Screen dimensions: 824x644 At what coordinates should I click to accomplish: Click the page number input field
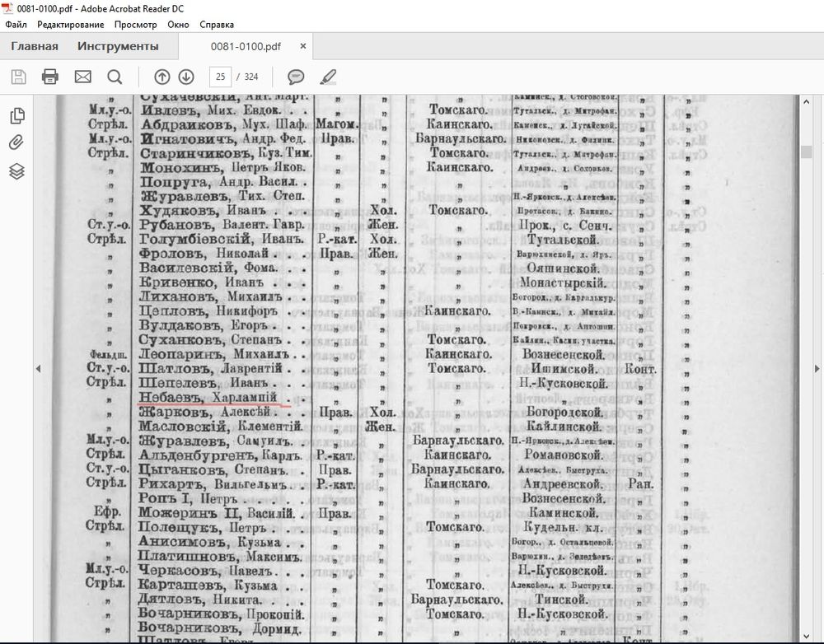point(220,77)
